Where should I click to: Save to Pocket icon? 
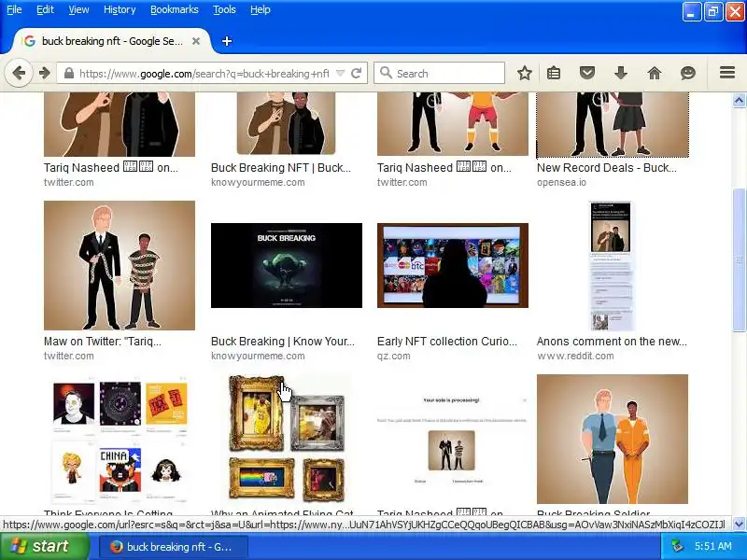(x=587, y=74)
